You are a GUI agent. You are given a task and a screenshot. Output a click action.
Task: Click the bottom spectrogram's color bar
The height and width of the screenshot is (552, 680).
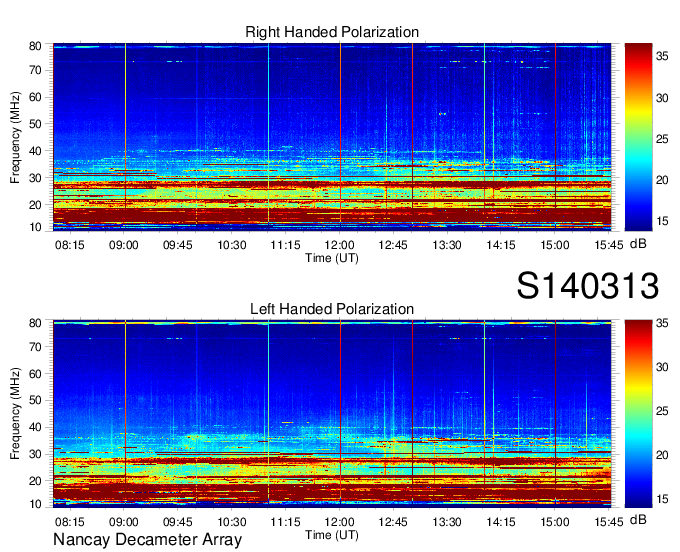(638, 414)
